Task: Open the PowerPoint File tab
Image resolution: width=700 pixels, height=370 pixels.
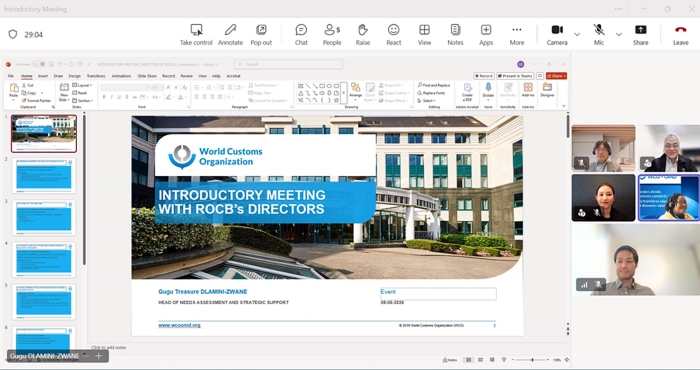Action: tap(11, 76)
